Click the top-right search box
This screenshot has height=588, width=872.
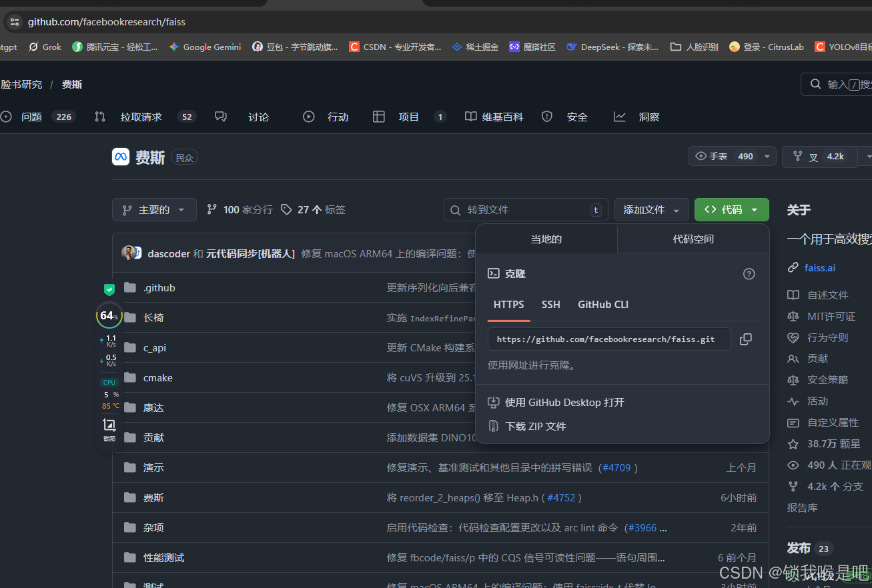[837, 85]
